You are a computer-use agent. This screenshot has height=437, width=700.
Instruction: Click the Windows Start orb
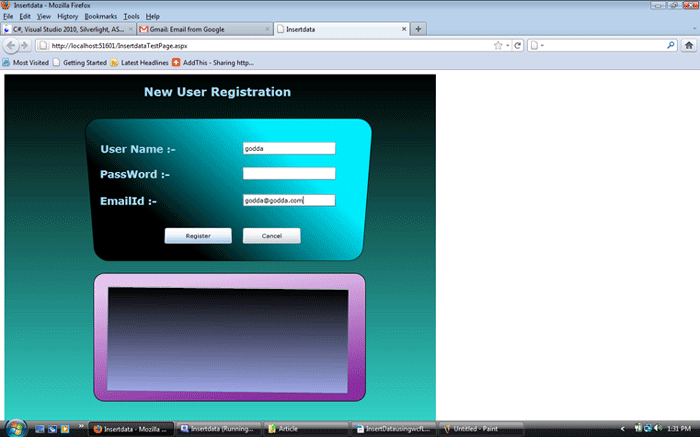click(x=16, y=429)
